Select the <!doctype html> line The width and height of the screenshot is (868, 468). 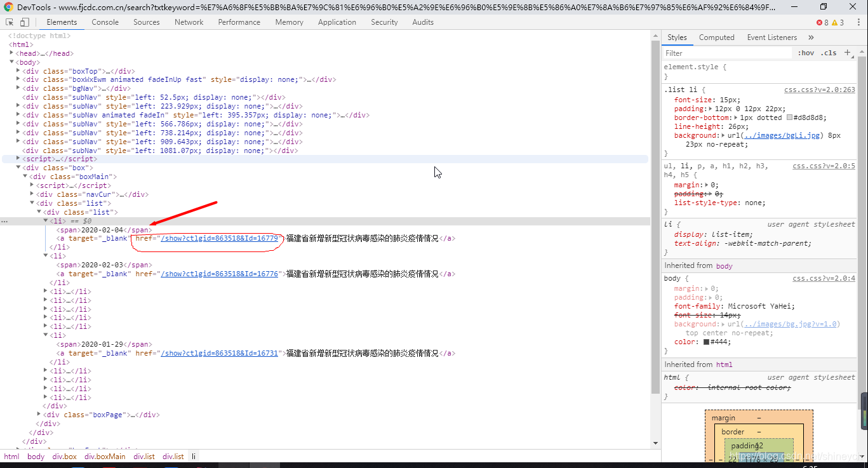point(39,36)
